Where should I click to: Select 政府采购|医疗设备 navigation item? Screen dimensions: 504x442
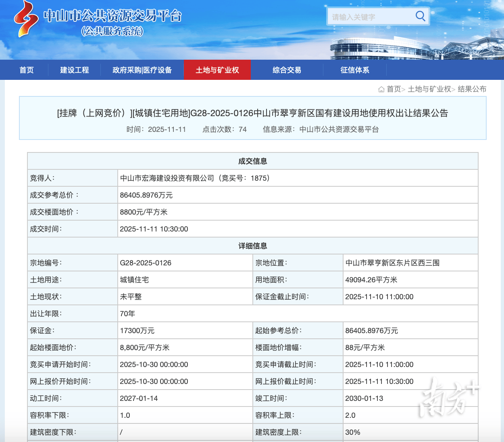tap(142, 70)
